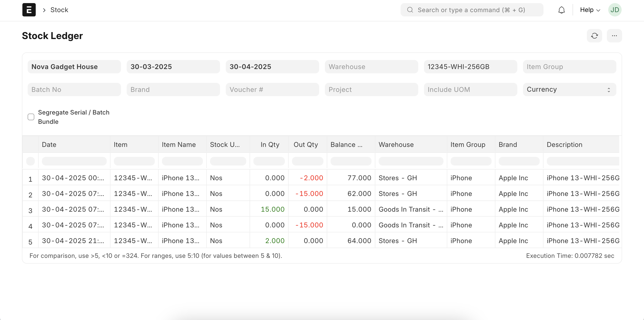This screenshot has width=644, height=320.
Task: Focus the search or command bar
Action: (x=472, y=10)
